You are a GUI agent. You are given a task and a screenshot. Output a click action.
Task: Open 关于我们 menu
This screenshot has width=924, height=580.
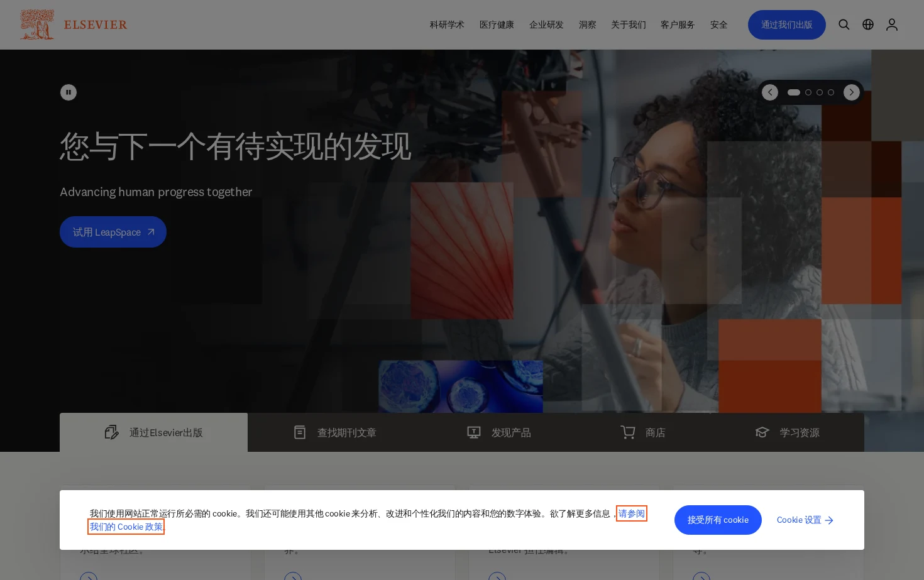click(629, 25)
